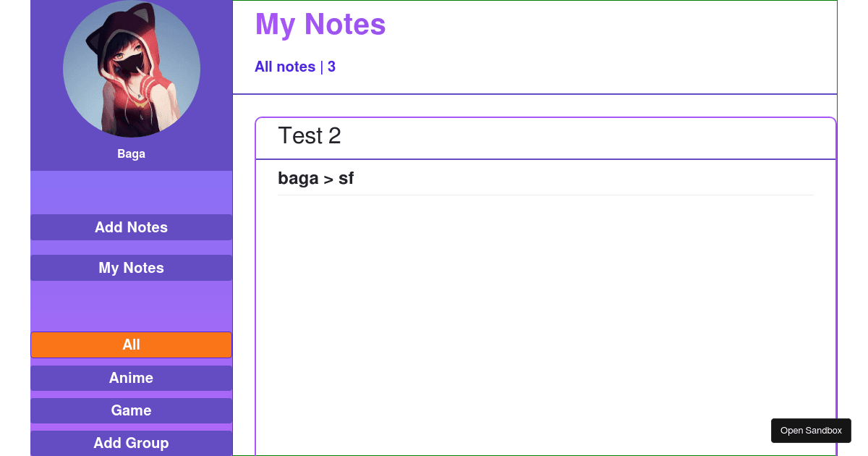868x456 pixels.
Task: Click the empty body of Test 2 note
Action: (545, 326)
